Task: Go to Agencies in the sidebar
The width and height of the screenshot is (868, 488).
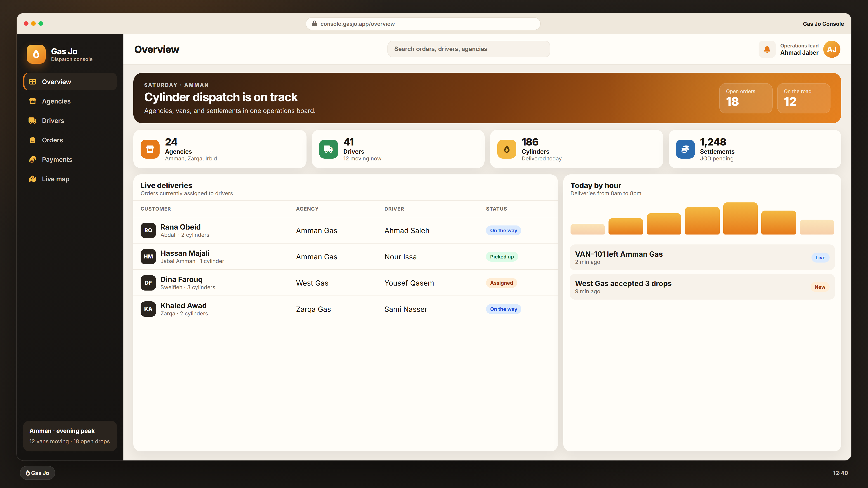Action: coord(70,101)
